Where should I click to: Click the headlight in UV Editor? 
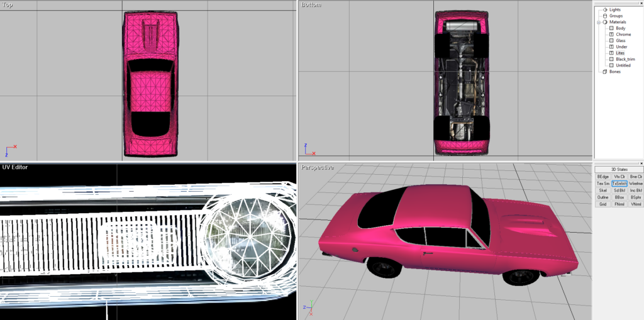tap(250, 231)
